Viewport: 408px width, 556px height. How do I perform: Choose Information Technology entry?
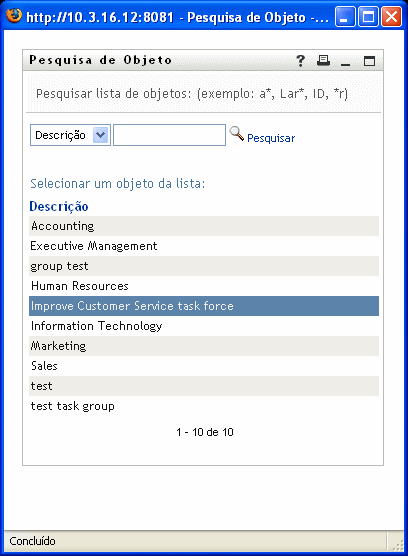tap(204, 326)
